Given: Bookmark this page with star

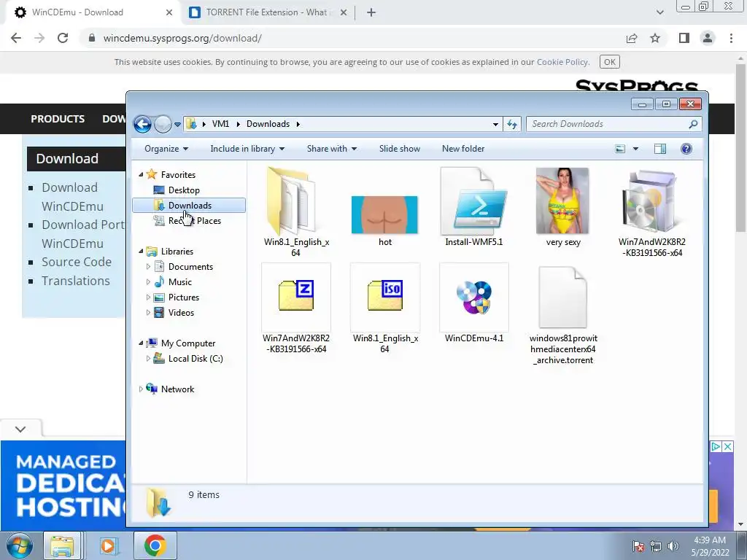Looking at the screenshot, I should click(655, 38).
